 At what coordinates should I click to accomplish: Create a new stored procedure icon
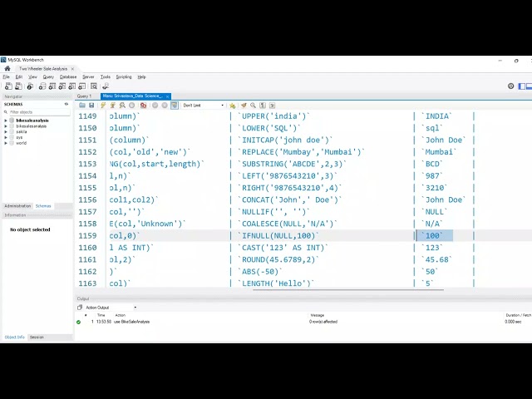coord(72,86)
